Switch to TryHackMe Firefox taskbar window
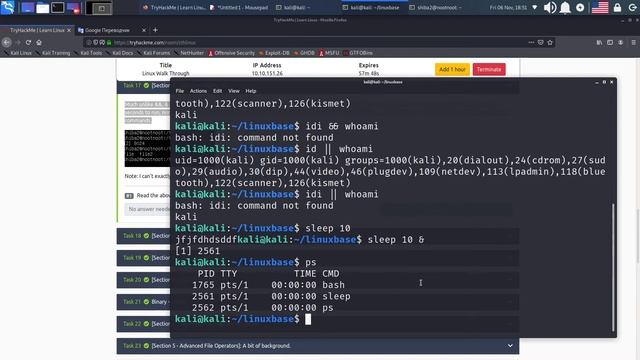The image size is (640, 360). (x=174, y=7)
